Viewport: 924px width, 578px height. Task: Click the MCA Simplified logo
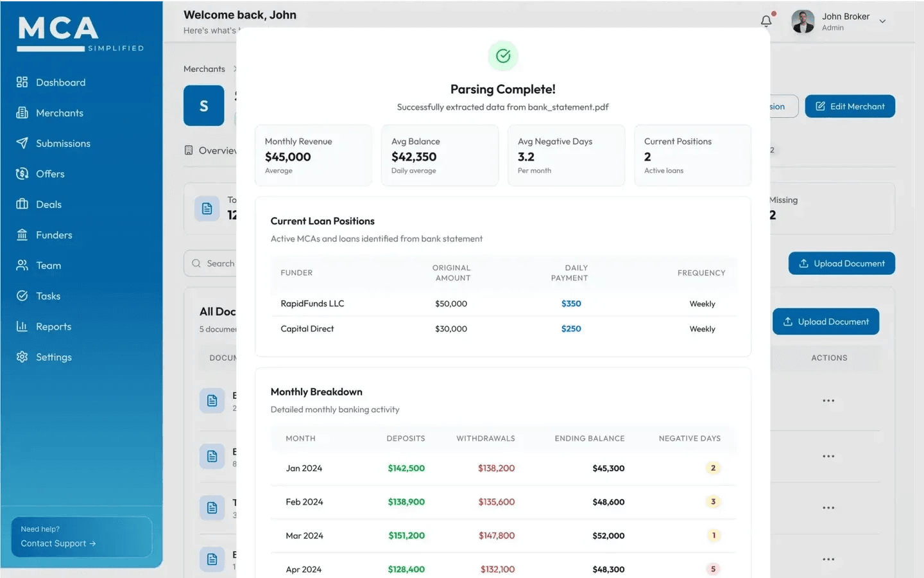[81, 34]
